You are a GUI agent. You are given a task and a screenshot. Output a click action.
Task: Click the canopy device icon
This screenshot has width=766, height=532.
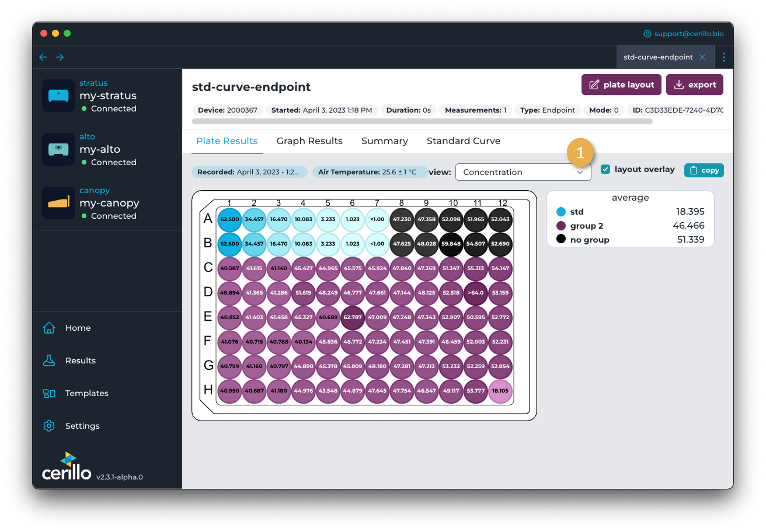pyautogui.click(x=58, y=203)
